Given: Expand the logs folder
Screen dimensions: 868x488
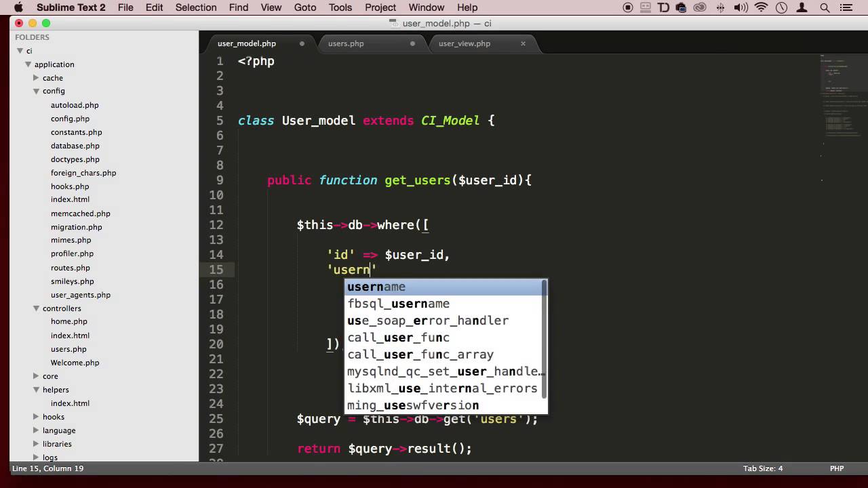Looking at the screenshot, I should tap(36, 457).
